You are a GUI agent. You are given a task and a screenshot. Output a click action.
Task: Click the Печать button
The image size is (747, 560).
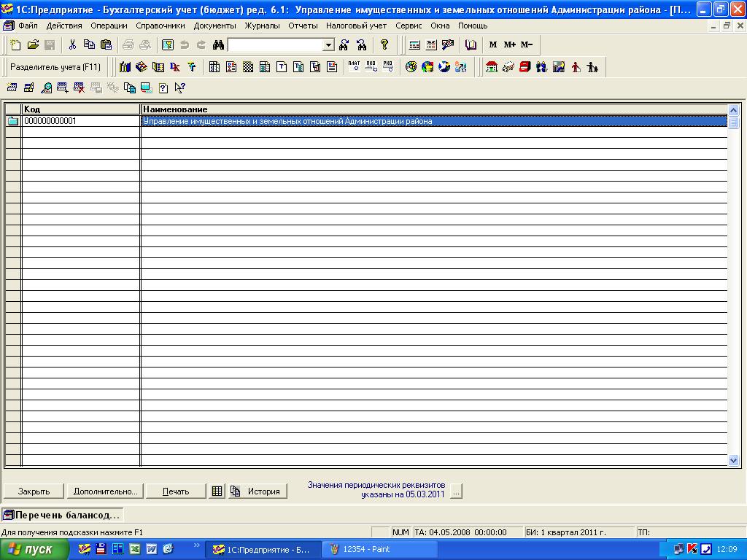point(176,491)
